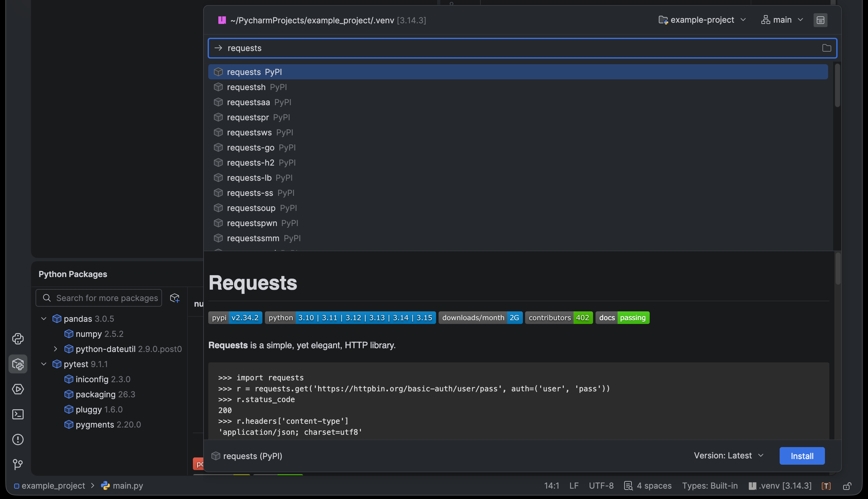Select the requestssmm PyPI result
Screen dimensions: 868x499
point(518,238)
